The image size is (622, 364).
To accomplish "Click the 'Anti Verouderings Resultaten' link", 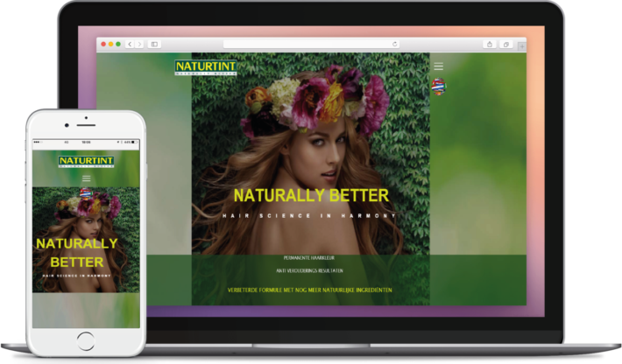I will [x=309, y=271].
